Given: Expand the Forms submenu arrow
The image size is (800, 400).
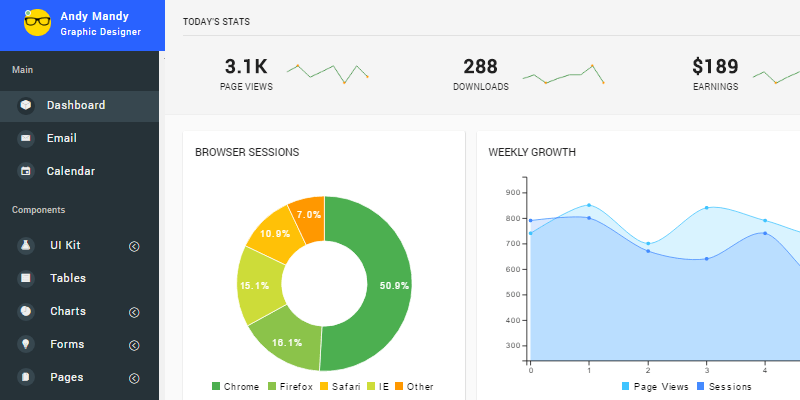Looking at the screenshot, I should click(x=134, y=346).
